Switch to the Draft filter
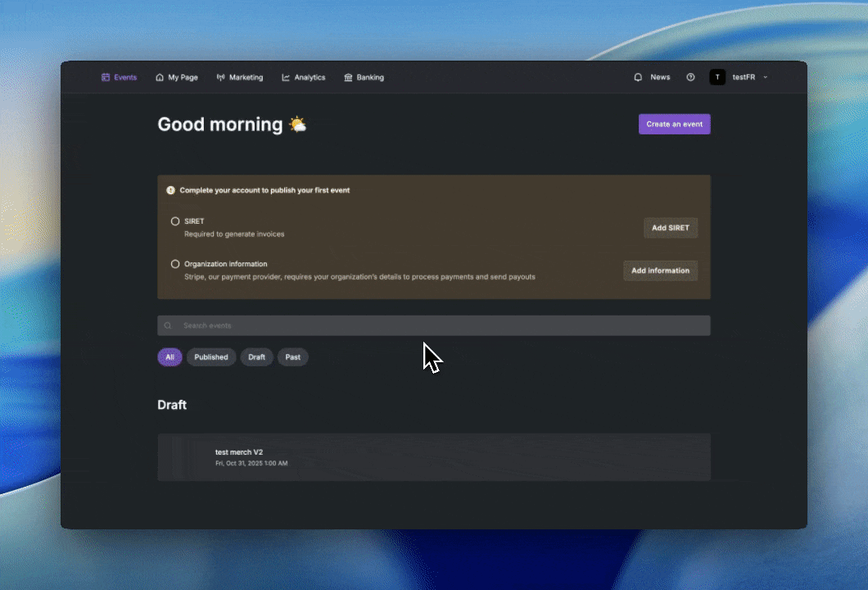The image size is (868, 590). [256, 357]
